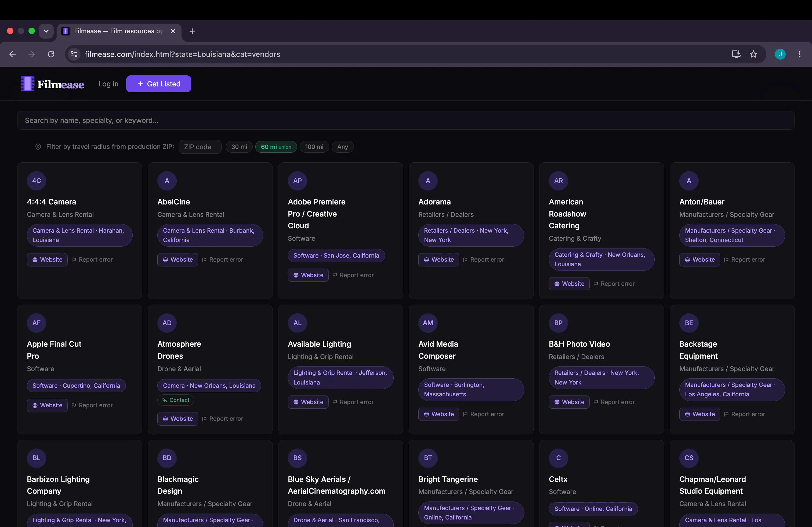Click the BL avatar for Barbizon Lighting

click(37, 458)
